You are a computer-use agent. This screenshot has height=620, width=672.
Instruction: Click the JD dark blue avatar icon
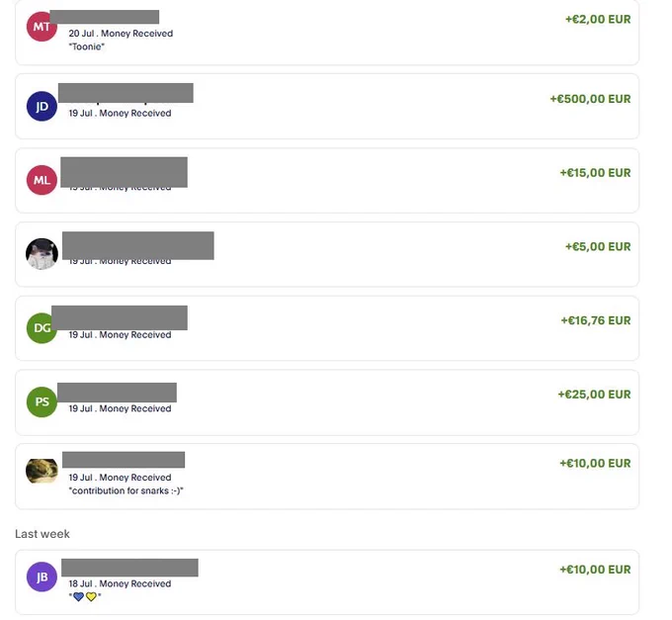(42, 107)
